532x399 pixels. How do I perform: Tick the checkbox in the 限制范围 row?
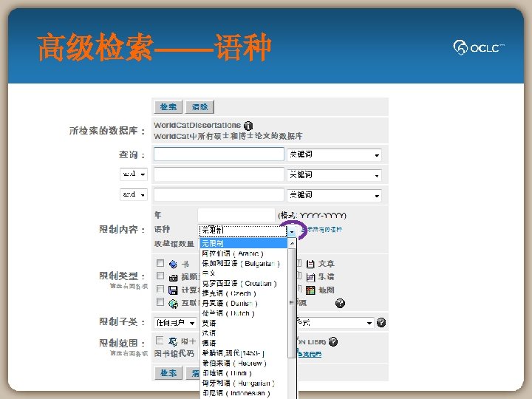(x=159, y=340)
